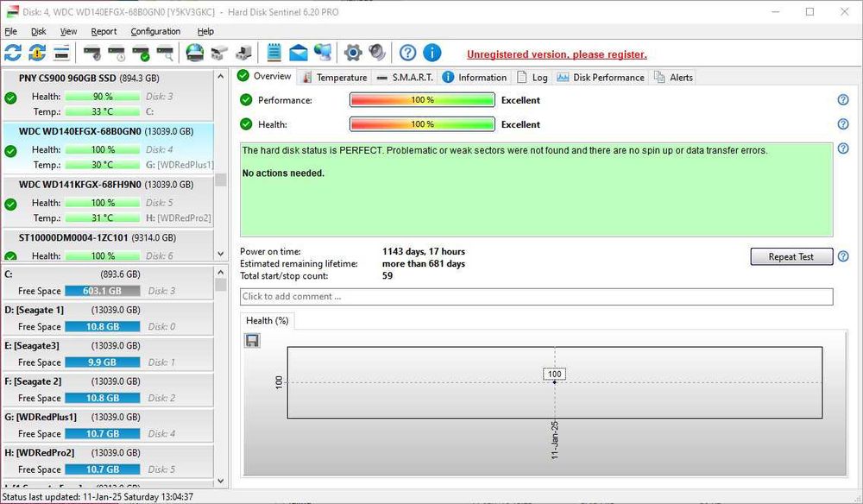Click the help icon next to Performance
The width and height of the screenshot is (863, 504).
coord(842,99)
